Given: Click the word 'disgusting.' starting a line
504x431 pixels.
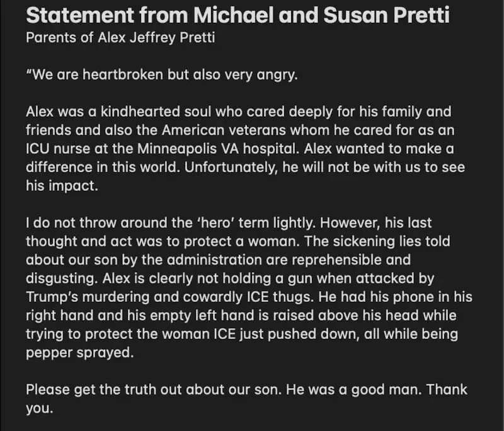Looking at the screenshot, I should (60, 279).
